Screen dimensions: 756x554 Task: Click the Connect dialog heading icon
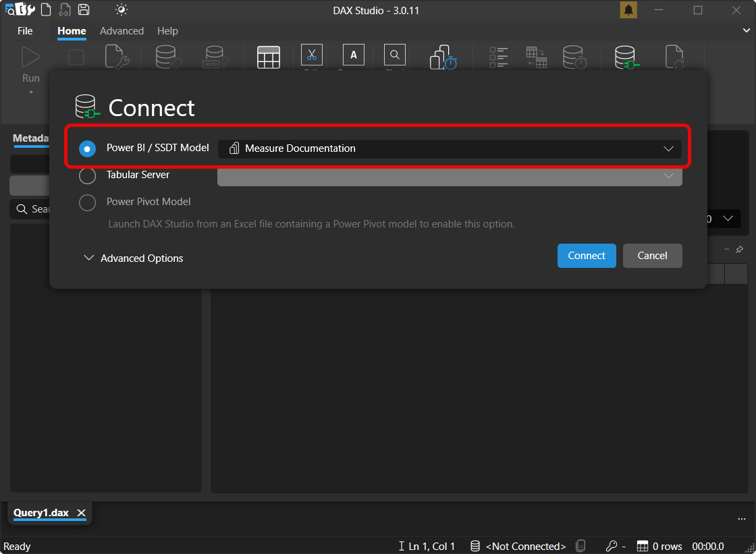coord(87,107)
